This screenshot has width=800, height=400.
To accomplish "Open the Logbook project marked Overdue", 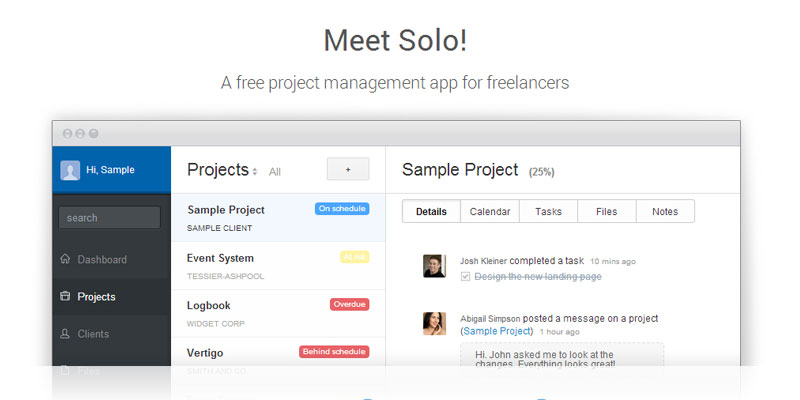I will [209, 306].
